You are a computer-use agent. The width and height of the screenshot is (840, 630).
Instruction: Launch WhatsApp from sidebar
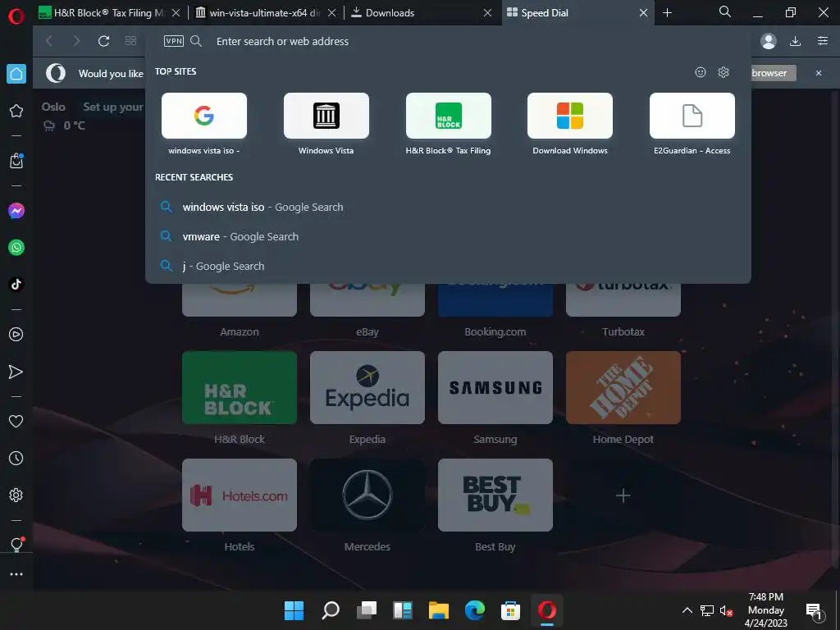point(16,248)
